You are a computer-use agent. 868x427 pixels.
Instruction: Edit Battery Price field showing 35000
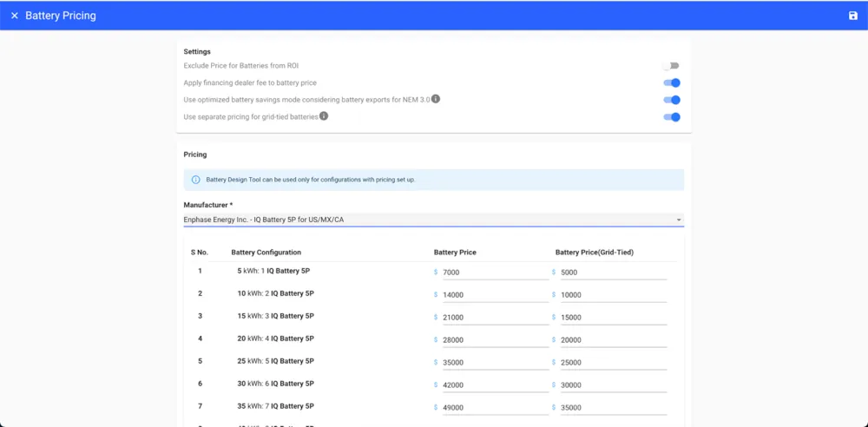496,363
